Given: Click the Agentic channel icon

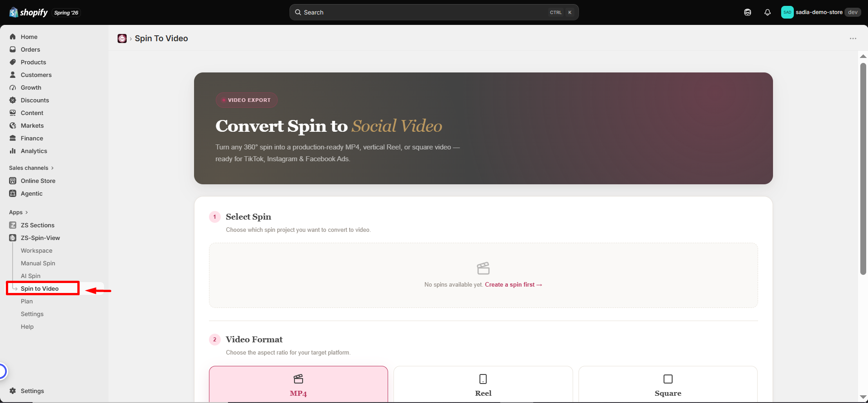Looking at the screenshot, I should (13, 193).
